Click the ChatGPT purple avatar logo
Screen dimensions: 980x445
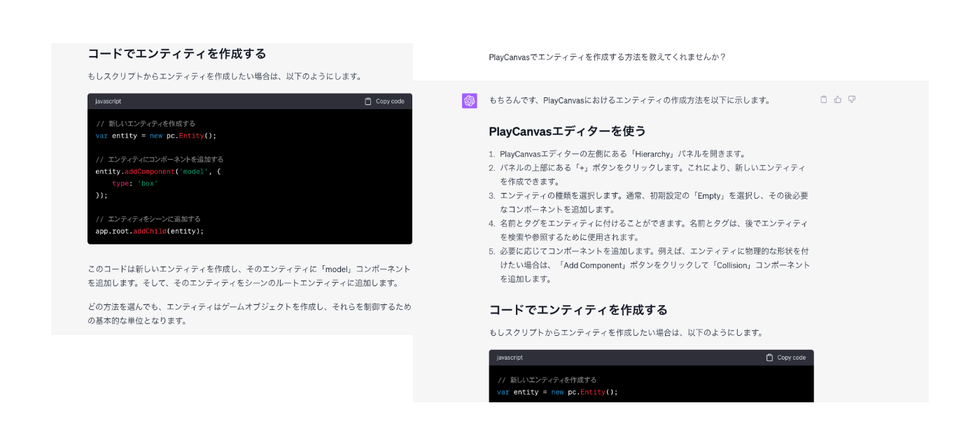tap(469, 101)
